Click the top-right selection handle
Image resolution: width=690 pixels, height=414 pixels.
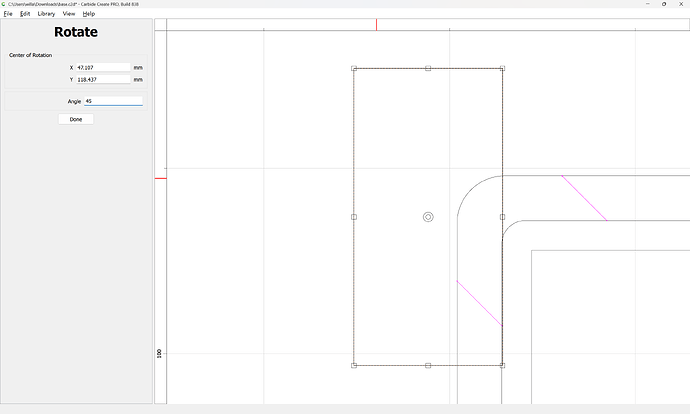coord(502,68)
